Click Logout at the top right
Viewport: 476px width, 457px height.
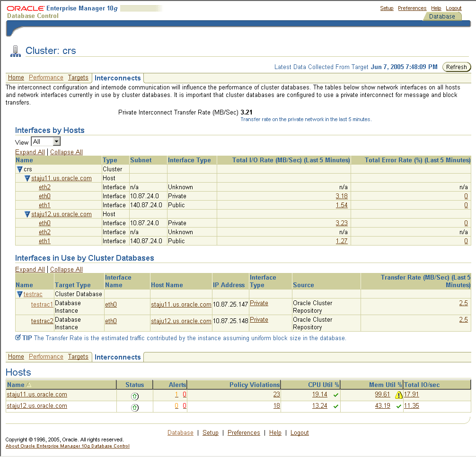pos(454,8)
